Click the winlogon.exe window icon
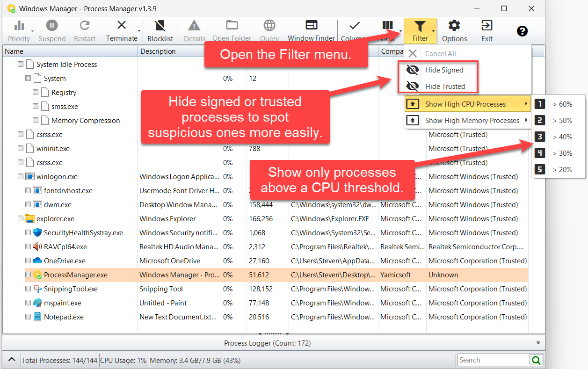 pyautogui.click(x=30, y=177)
